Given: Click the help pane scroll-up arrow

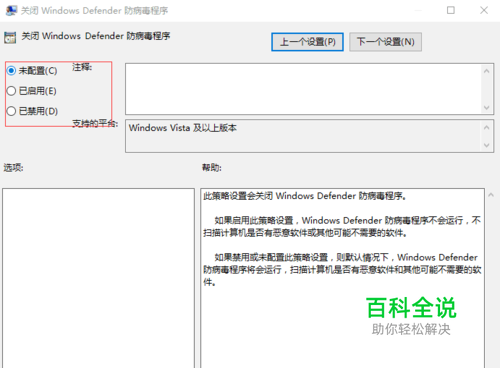Looking at the screenshot, I should pos(491,195).
